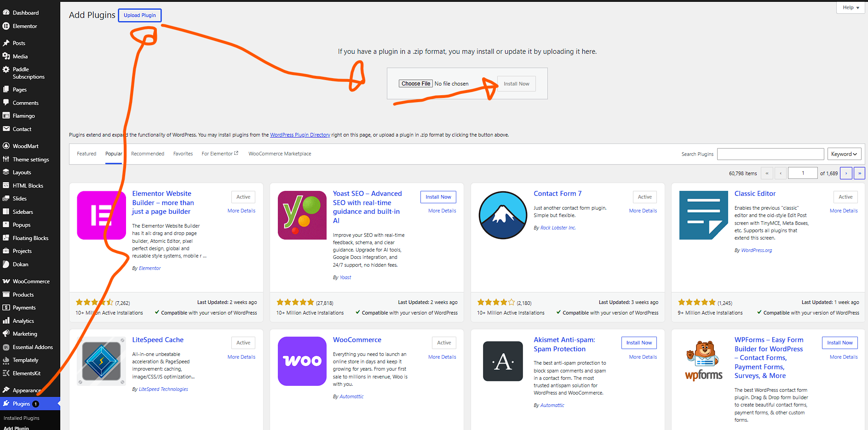The image size is (868, 430).
Task: Open the Floating Blocks sidebar icon
Action: [6, 238]
